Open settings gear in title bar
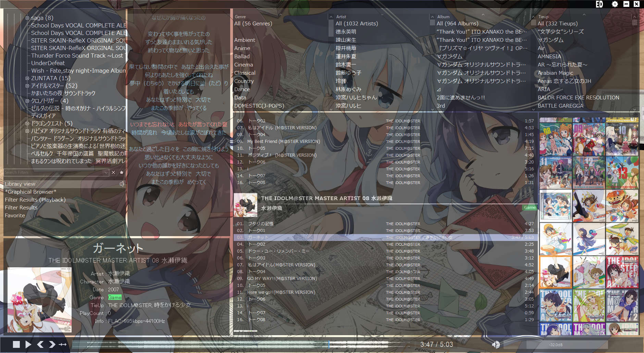Screen dimensions: 644x353 coord(615,4)
